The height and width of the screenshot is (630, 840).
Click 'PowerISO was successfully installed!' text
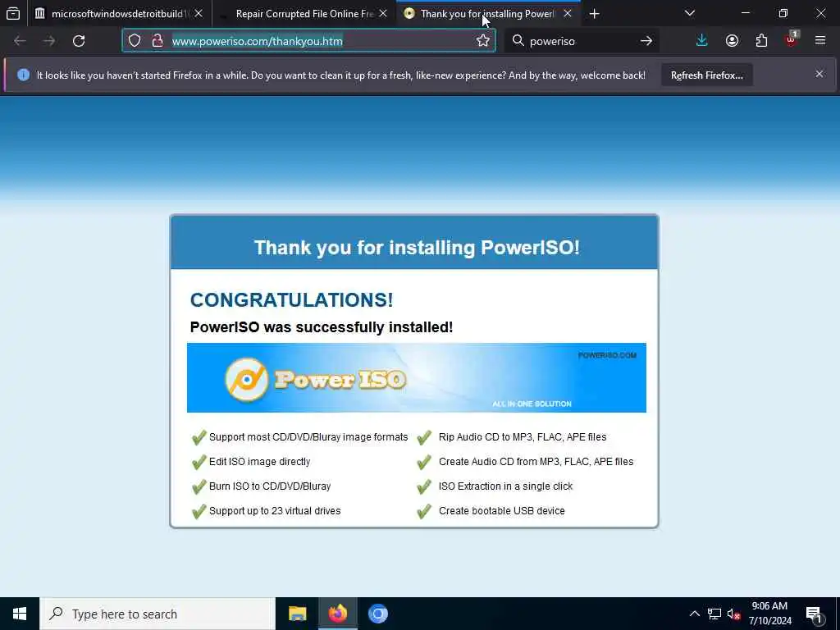tap(322, 326)
